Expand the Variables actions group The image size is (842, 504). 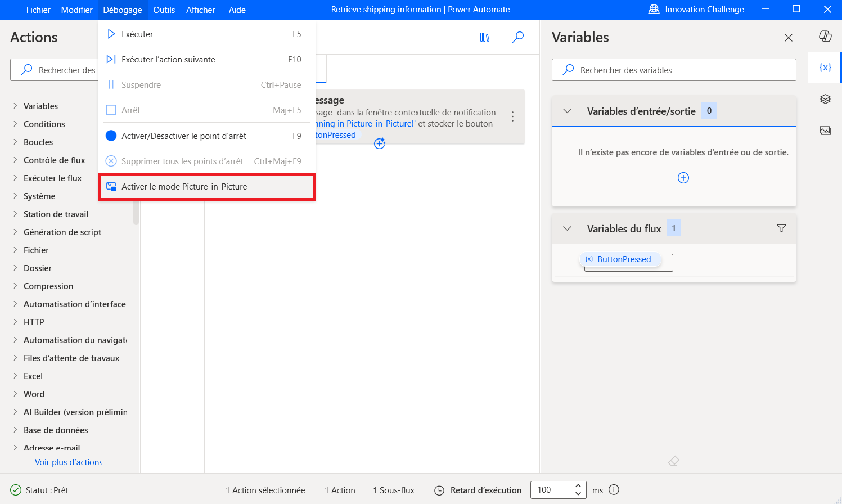click(16, 106)
